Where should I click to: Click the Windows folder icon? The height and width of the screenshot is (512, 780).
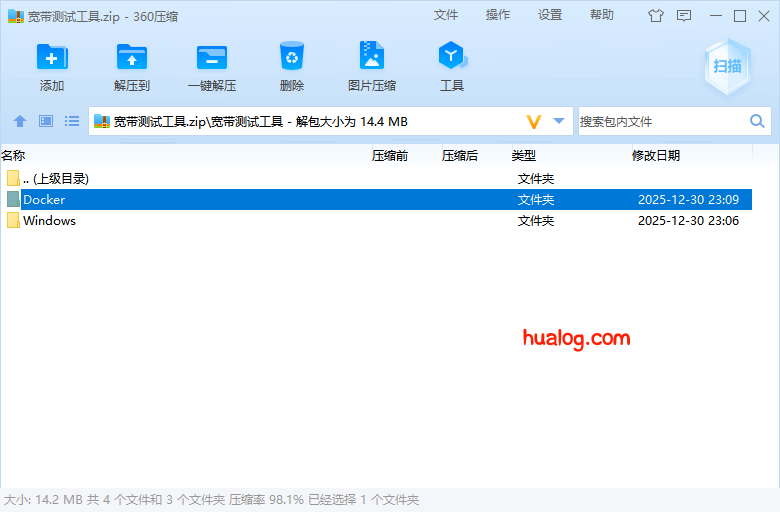click(13, 220)
